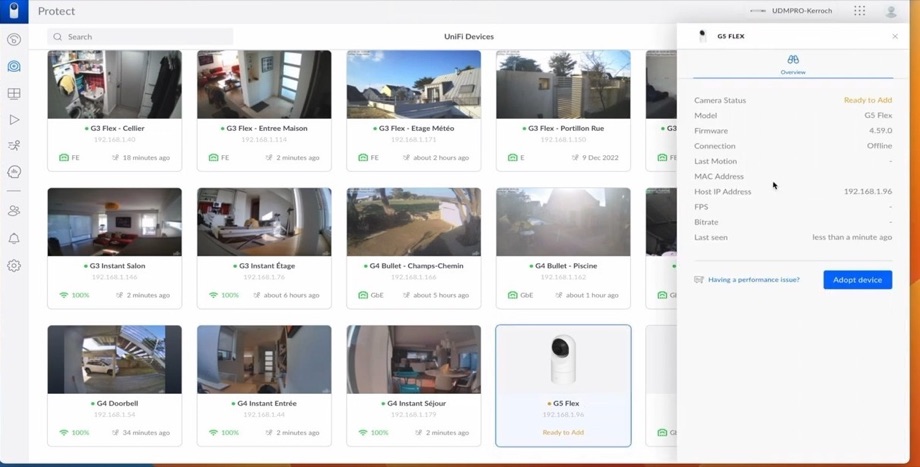Open the application grid launcher icon
920x467 pixels.
tap(860, 11)
